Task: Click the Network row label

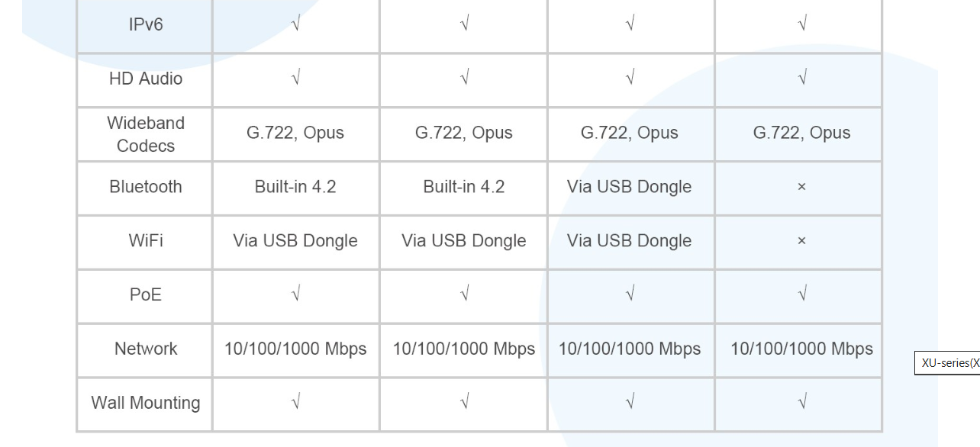Action: click(x=145, y=349)
